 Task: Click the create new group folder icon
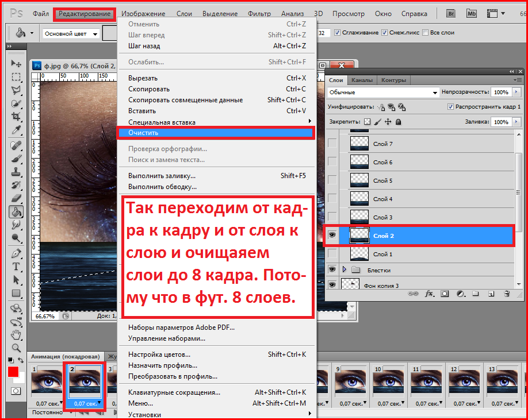click(x=476, y=294)
